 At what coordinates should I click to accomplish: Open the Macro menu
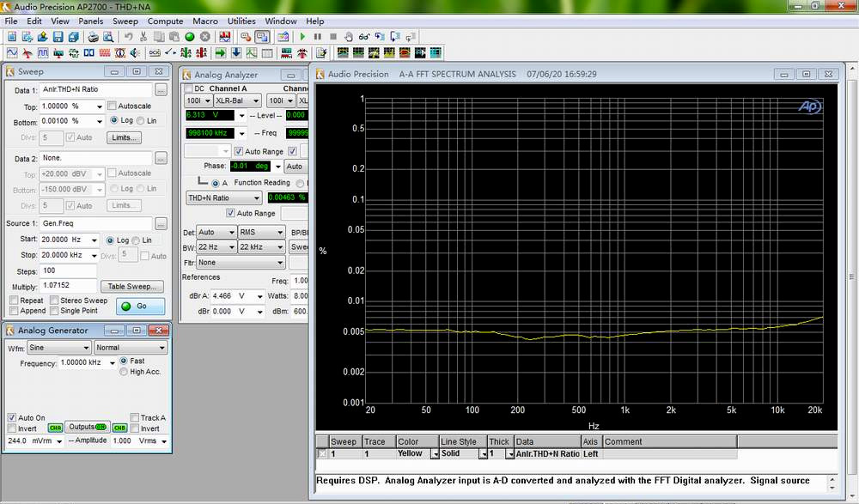(x=205, y=21)
